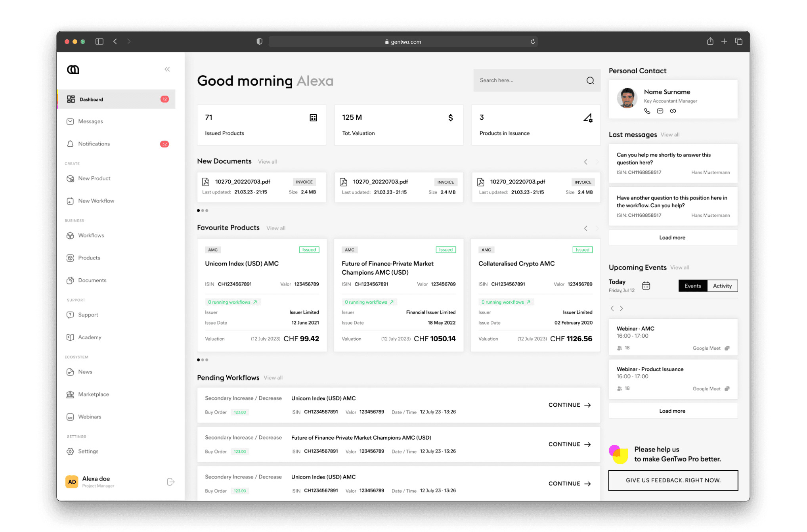Collapse the sidebar with double chevron
The width and height of the screenshot is (807, 532).
tap(167, 69)
